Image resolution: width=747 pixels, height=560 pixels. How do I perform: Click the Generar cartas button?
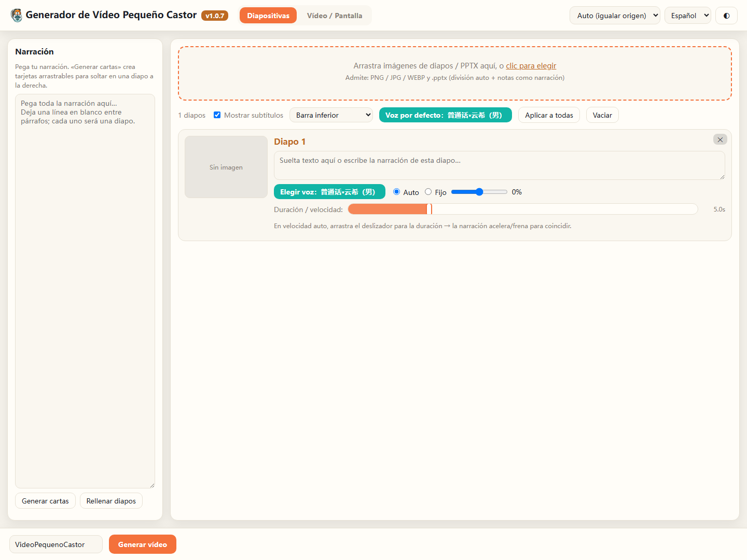click(x=45, y=501)
